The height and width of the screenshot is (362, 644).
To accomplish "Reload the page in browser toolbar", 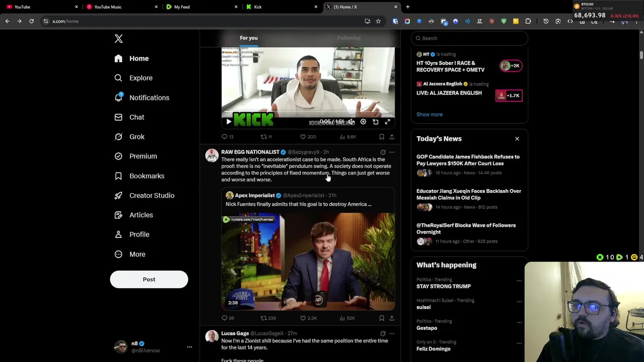I will pos(31,21).
